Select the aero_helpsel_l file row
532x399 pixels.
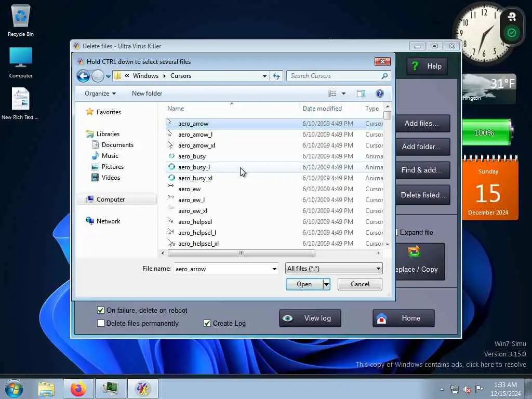[274, 232]
